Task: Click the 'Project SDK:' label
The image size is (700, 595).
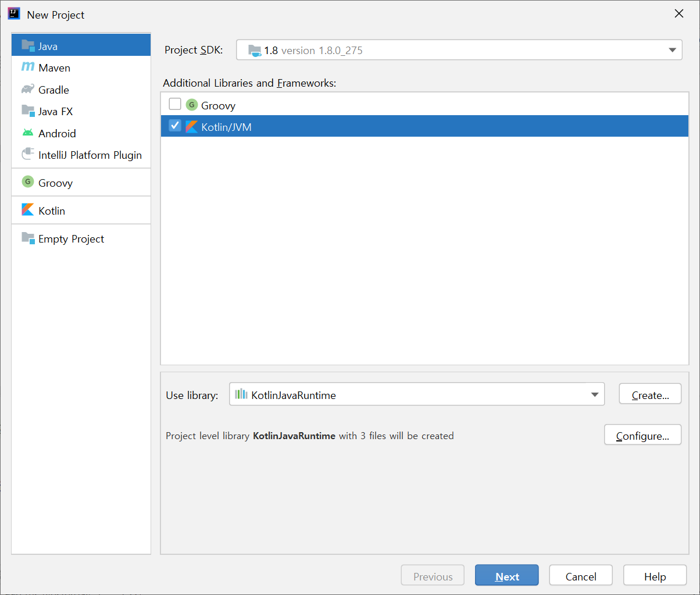Action: click(194, 50)
